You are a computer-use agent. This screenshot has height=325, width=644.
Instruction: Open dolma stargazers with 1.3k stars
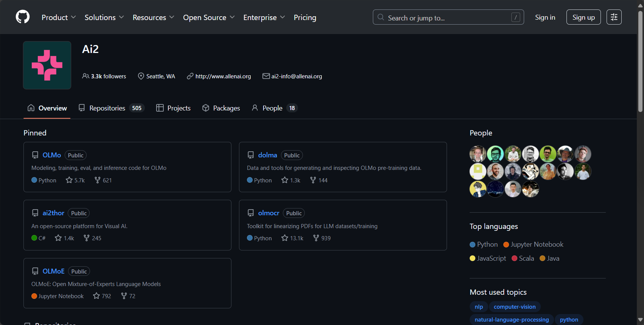click(x=291, y=180)
